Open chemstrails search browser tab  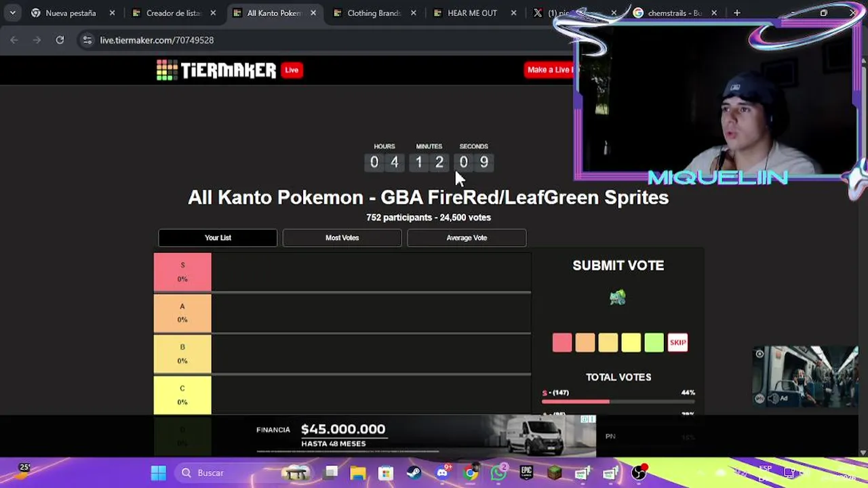click(x=675, y=13)
